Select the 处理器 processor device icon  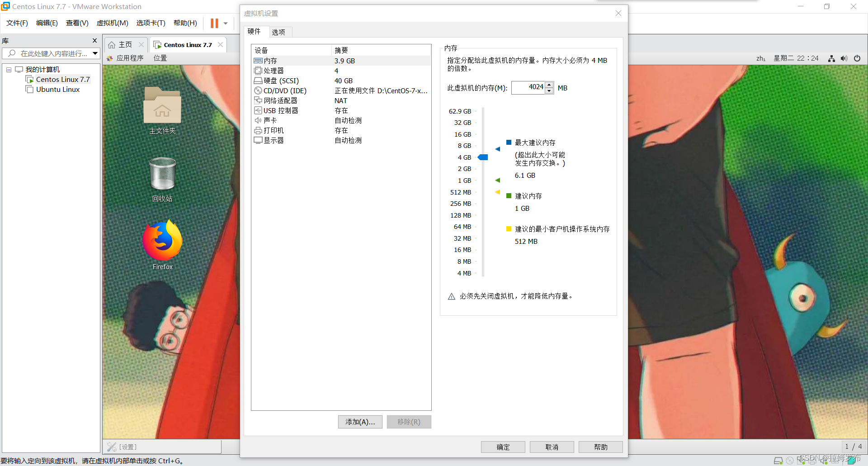(x=258, y=71)
